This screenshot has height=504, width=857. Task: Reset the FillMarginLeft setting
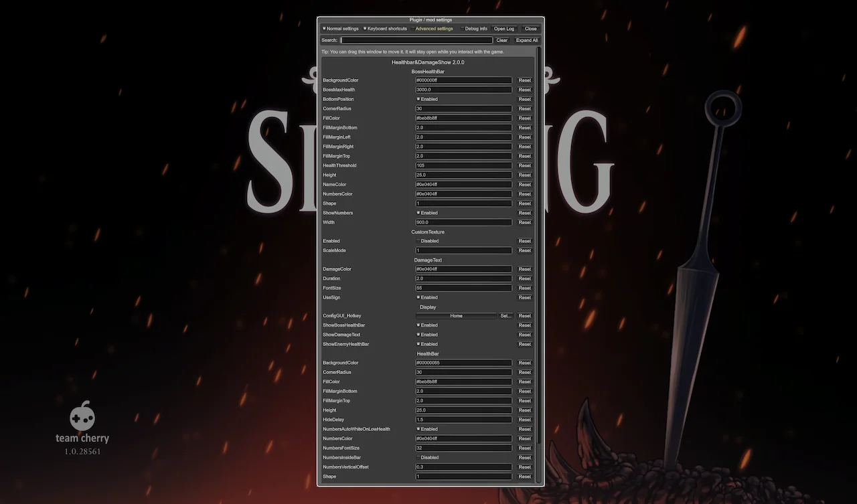click(525, 137)
